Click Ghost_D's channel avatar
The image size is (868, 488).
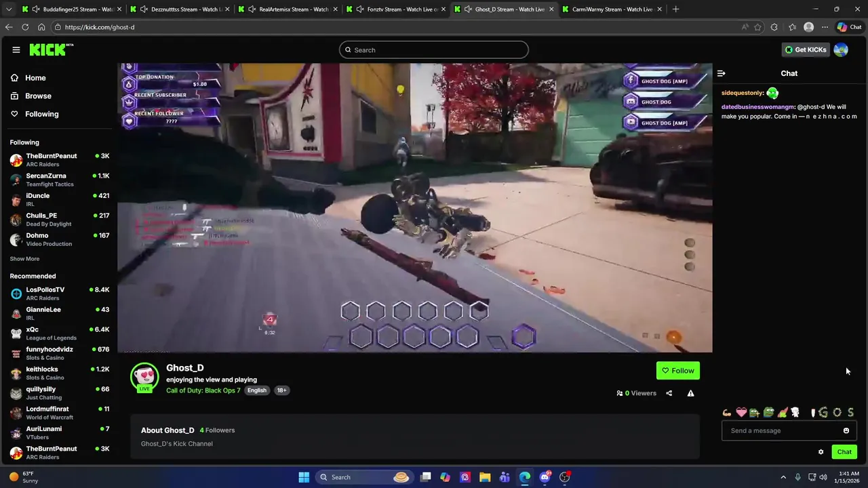point(144,377)
